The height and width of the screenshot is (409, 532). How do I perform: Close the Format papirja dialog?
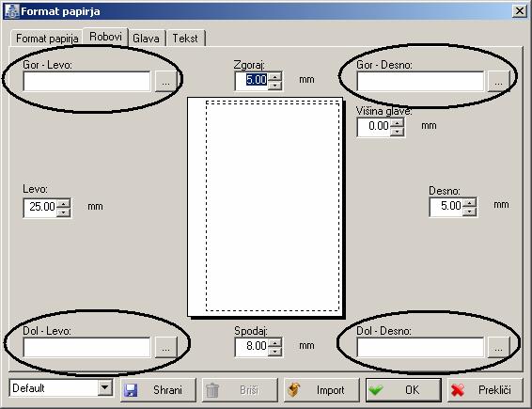(x=520, y=11)
